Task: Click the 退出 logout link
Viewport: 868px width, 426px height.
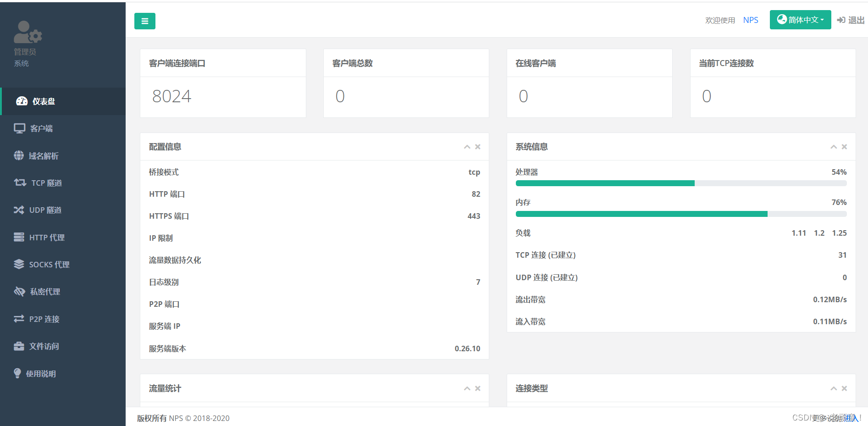Action: (856, 20)
